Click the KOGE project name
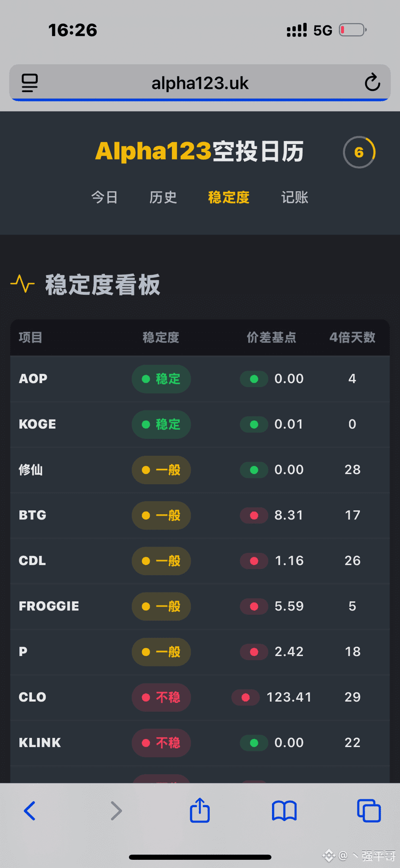 pyautogui.click(x=37, y=424)
